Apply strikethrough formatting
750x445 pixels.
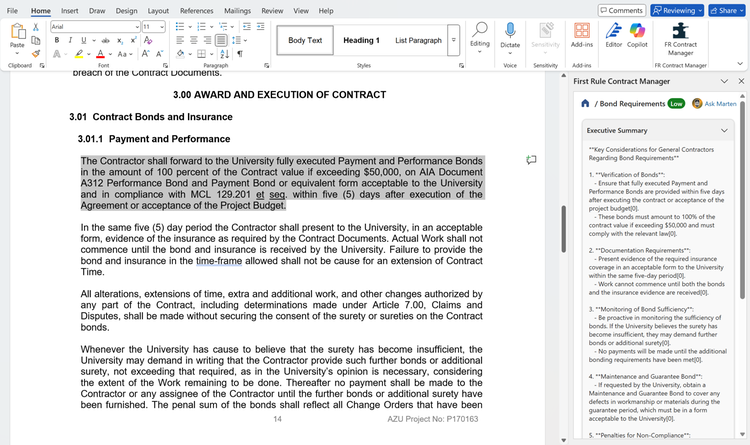(x=106, y=41)
